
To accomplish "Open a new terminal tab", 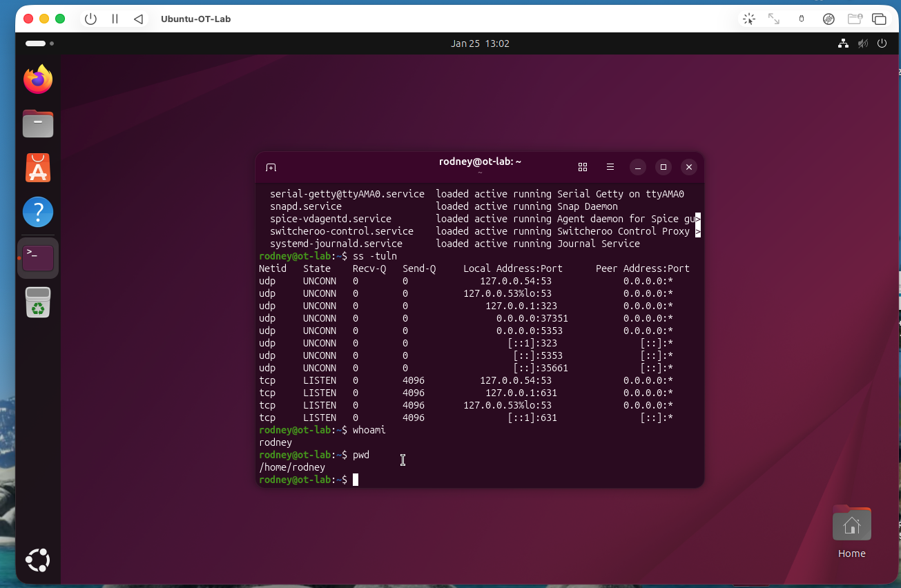I will tap(271, 167).
